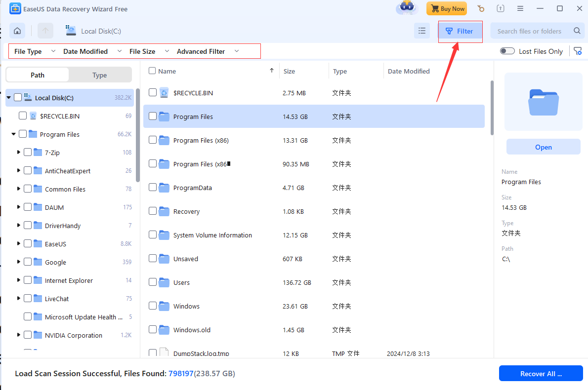Click the Local Disk(C:) drive icon in breadcrumb
The height and width of the screenshot is (390, 588).
(71, 31)
